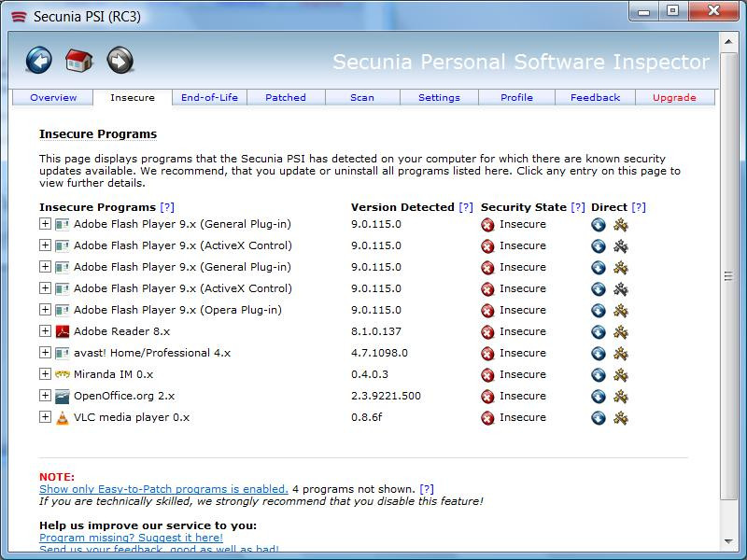The image size is (747, 560).
Task: Open the Profile tab
Action: coord(517,97)
